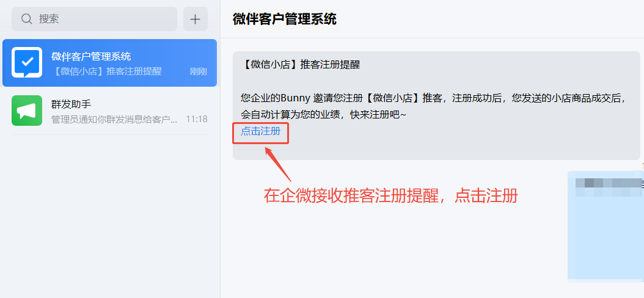Viewport: 644px width, 298px height.
Task: Click the 【微信小店】推客注册提醒 message heading
Action: [x=300, y=65]
